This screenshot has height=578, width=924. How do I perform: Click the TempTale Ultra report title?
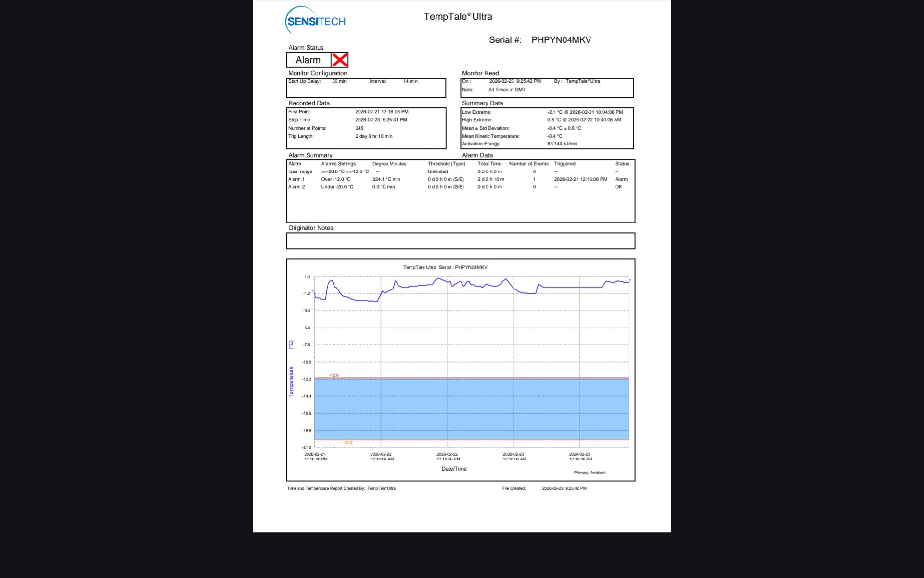click(458, 17)
